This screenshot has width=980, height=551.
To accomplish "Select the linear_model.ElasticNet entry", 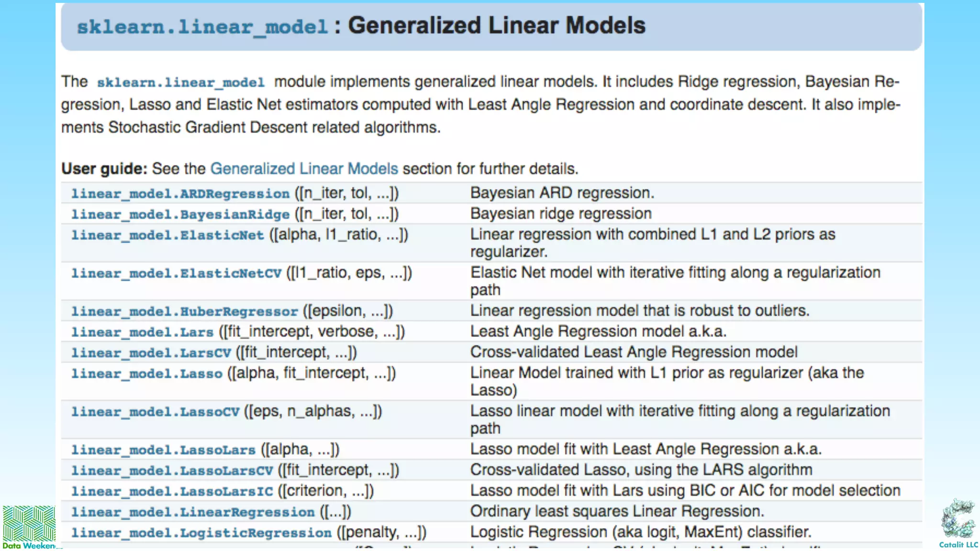I will coord(167,235).
